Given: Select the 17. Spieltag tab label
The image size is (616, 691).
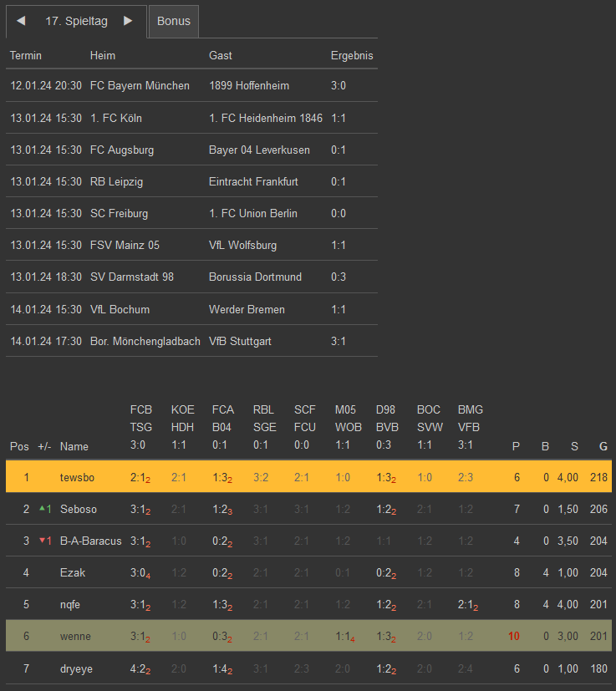Looking at the screenshot, I should pos(76,22).
